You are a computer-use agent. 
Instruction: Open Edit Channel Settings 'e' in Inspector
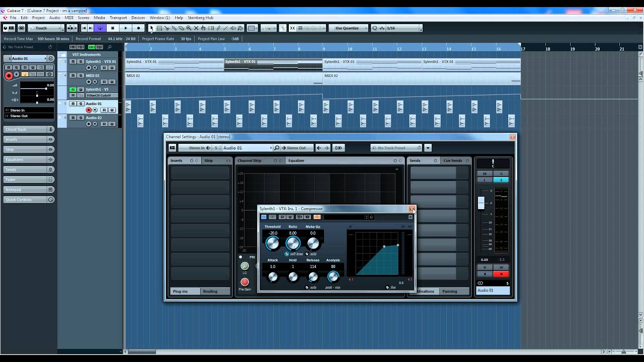51,58
